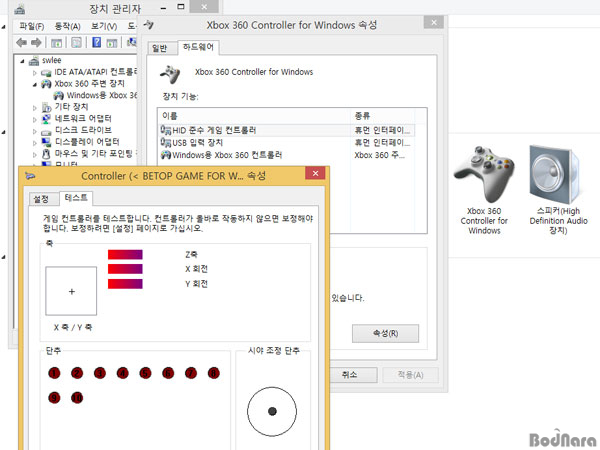Toggle the action pane icon beside the Help icon

112,43
